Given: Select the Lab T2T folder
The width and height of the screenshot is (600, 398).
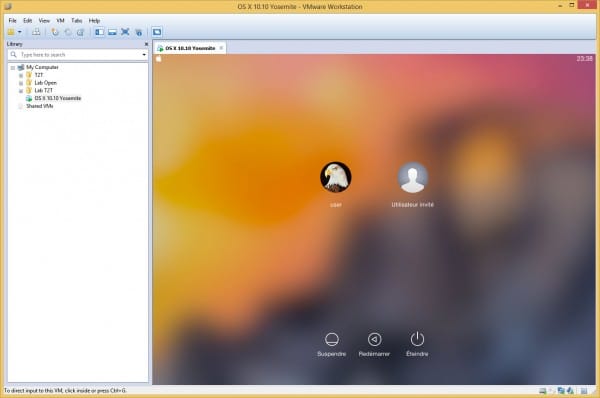Looking at the screenshot, I should tap(43, 90).
